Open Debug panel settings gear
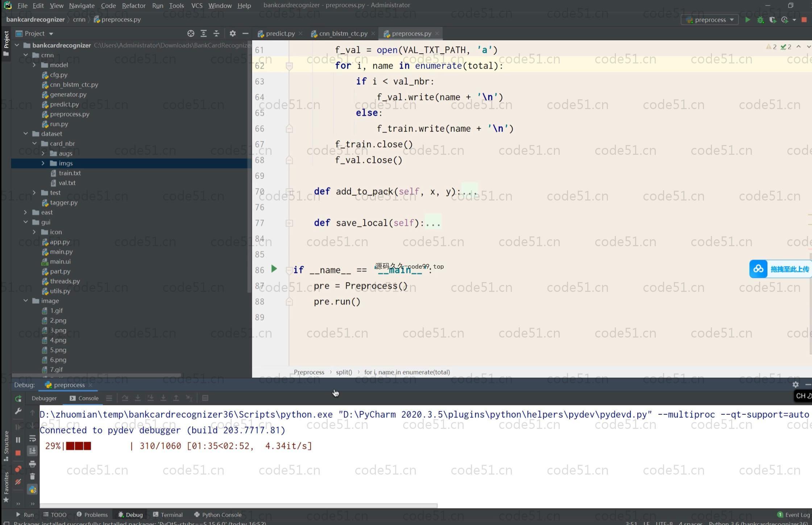The width and height of the screenshot is (812, 525). coord(796,385)
